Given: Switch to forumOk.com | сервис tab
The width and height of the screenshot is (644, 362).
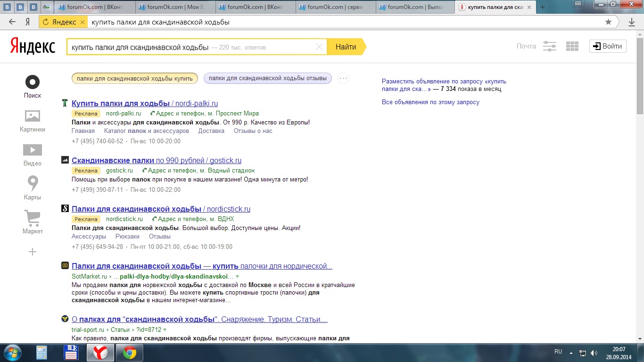Looking at the screenshot, I should tap(336, 7).
